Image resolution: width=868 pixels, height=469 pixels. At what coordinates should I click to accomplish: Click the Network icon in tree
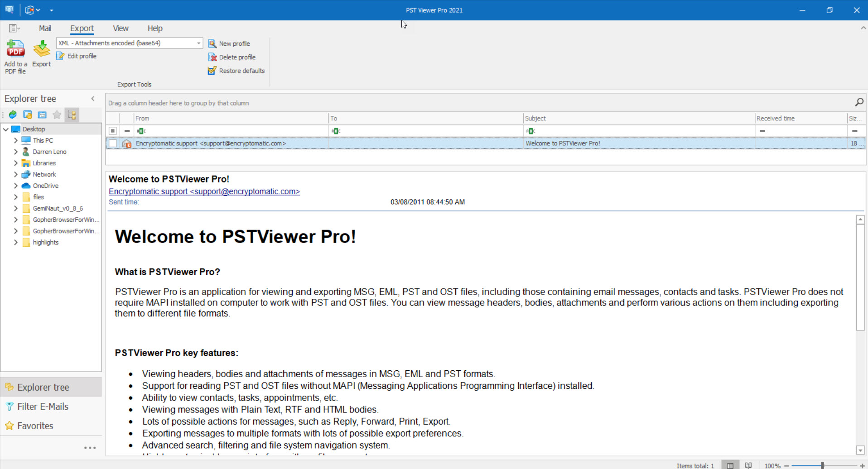[26, 174]
